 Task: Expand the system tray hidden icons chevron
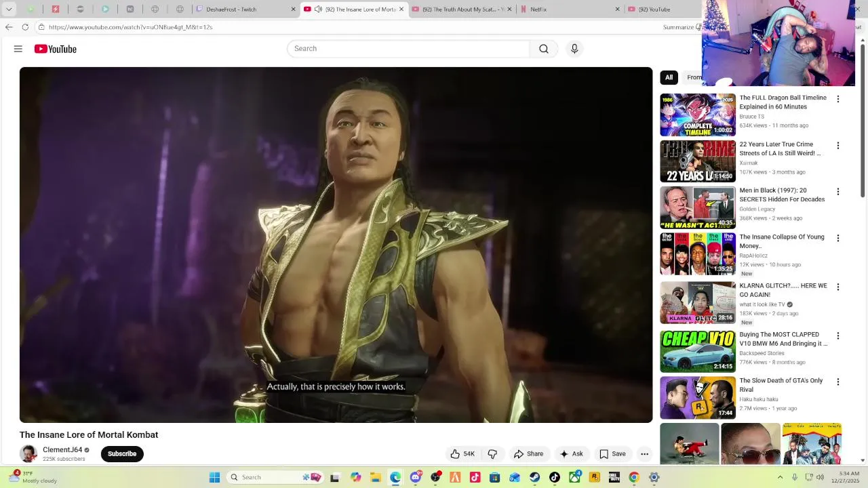tap(780, 477)
